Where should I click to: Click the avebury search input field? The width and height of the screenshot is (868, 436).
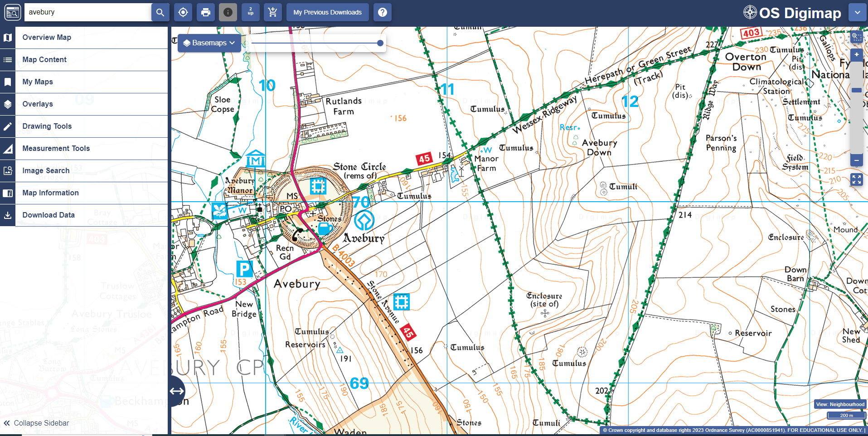point(88,12)
